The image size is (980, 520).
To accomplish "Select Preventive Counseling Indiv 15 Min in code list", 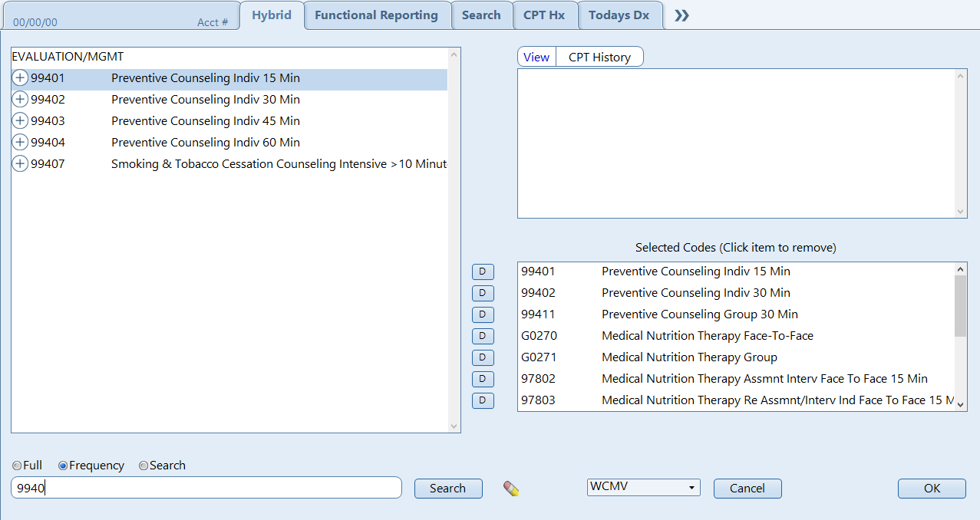I will click(229, 78).
